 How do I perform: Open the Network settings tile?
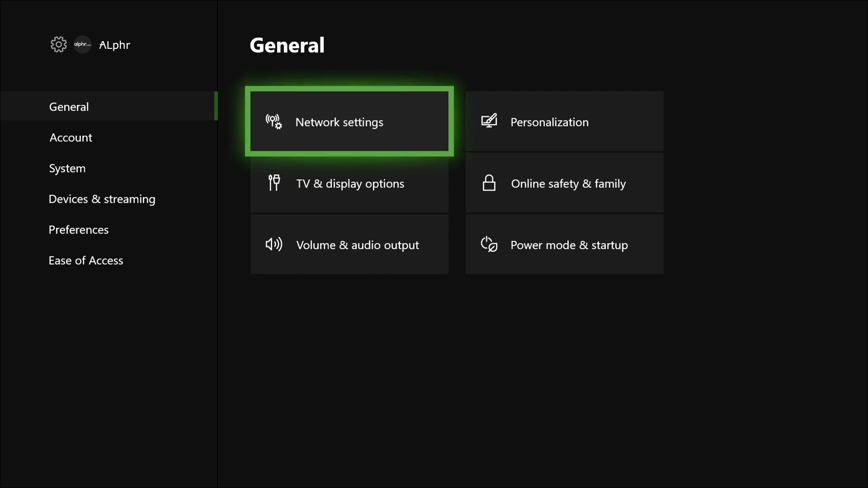click(x=349, y=122)
